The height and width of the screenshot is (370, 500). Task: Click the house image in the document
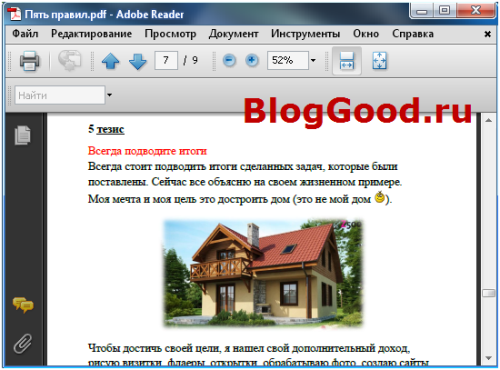pos(263,273)
